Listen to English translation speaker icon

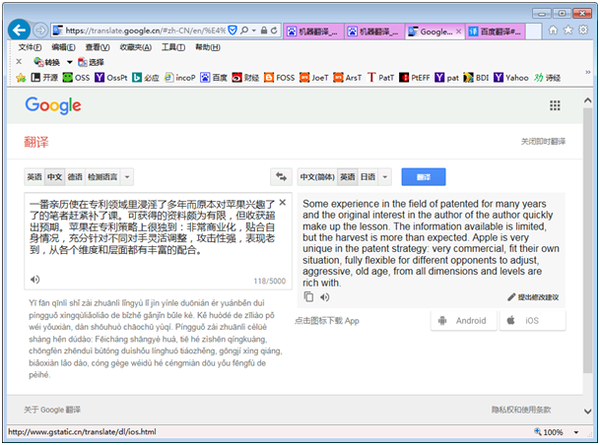click(x=325, y=297)
